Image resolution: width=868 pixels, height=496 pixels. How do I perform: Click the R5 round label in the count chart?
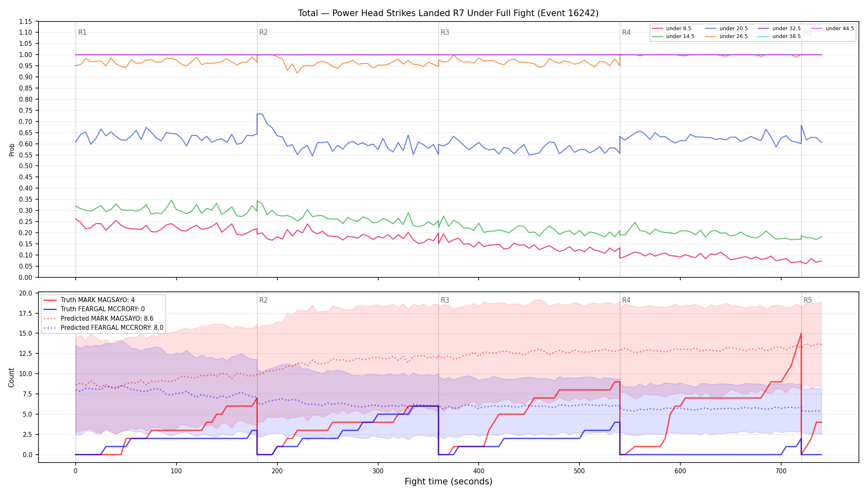click(808, 300)
